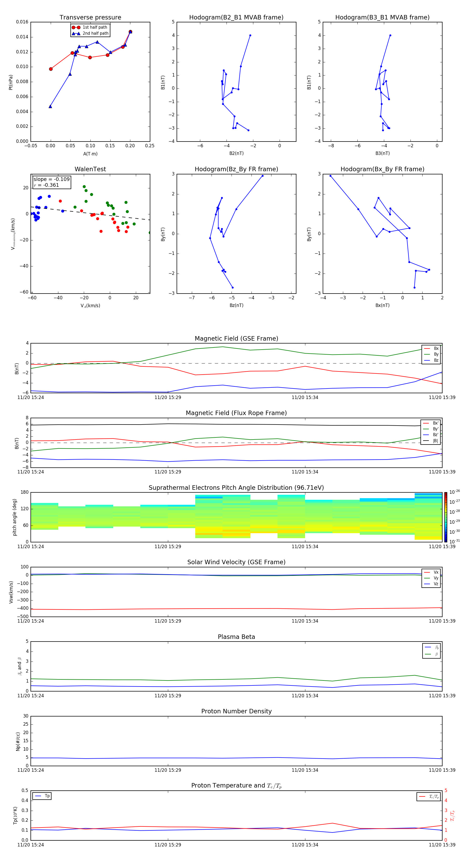Click the 'Hodogram(B2_B1 MVAB frame)' title
The image size is (473, 868).
click(x=236, y=18)
